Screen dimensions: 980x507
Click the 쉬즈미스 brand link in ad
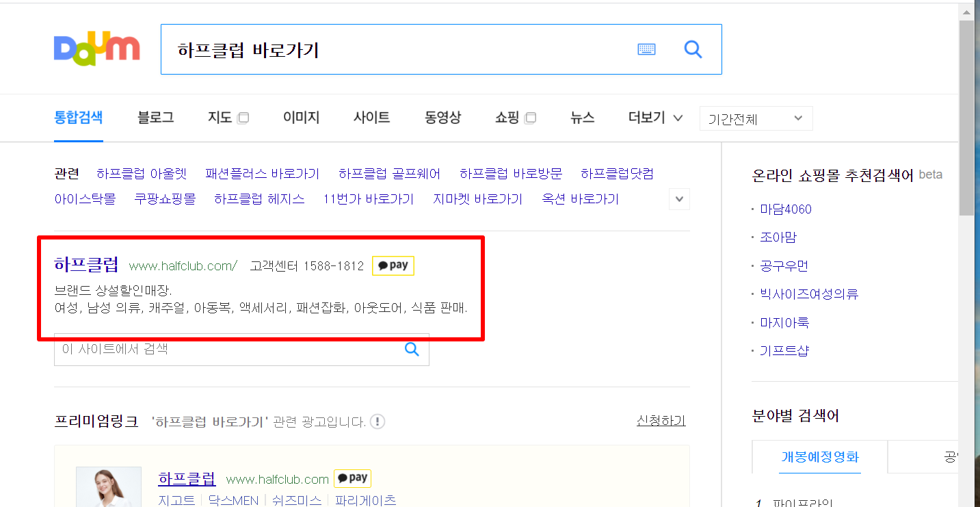[x=297, y=500]
